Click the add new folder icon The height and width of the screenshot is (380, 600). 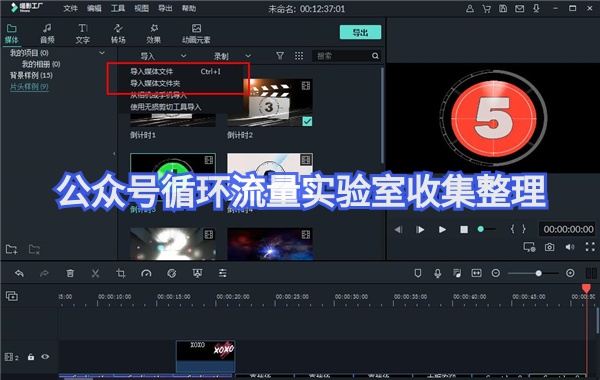coord(11,250)
